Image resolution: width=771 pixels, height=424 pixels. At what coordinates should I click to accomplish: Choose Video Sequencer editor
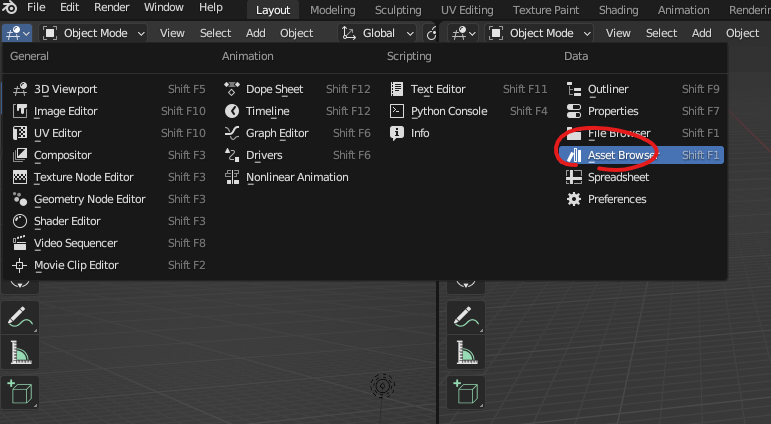click(109, 243)
